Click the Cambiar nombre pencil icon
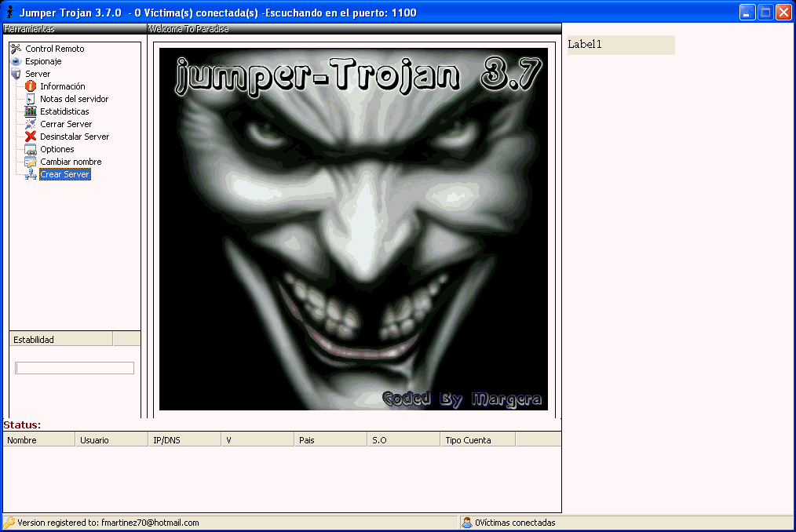This screenshot has width=796, height=532. [x=29, y=162]
